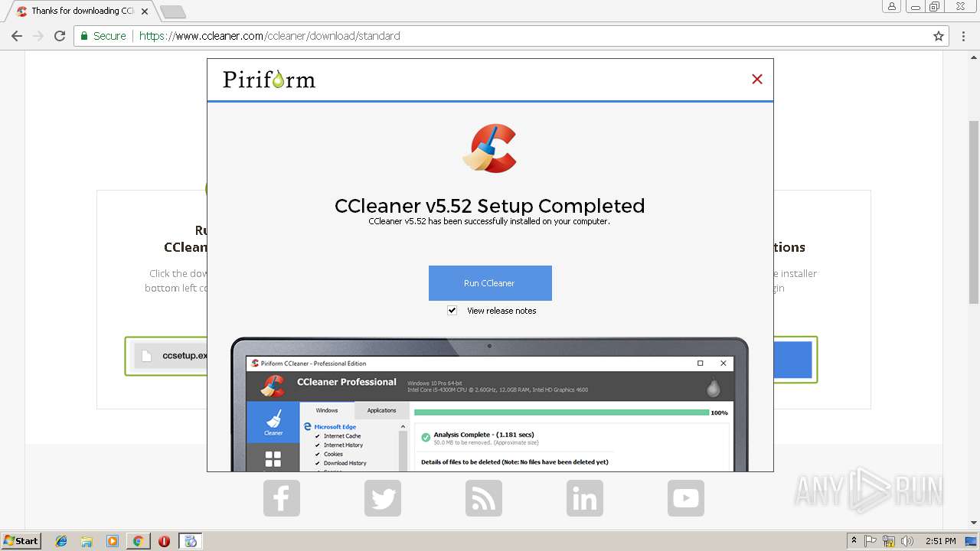
Task: Show hidden system tray icons
Action: [854, 540]
